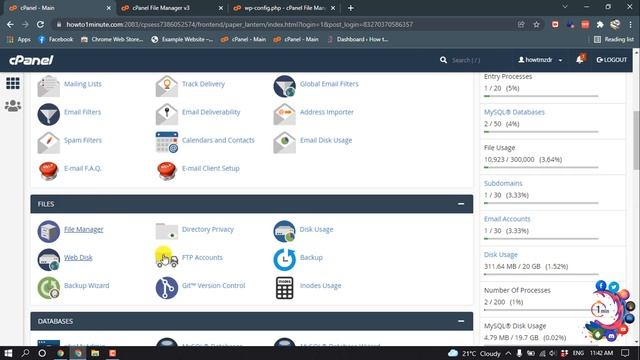The height and width of the screenshot is (360, 640).
Task: Open the Email Accounts statistics link
Action: coord(507,219)
